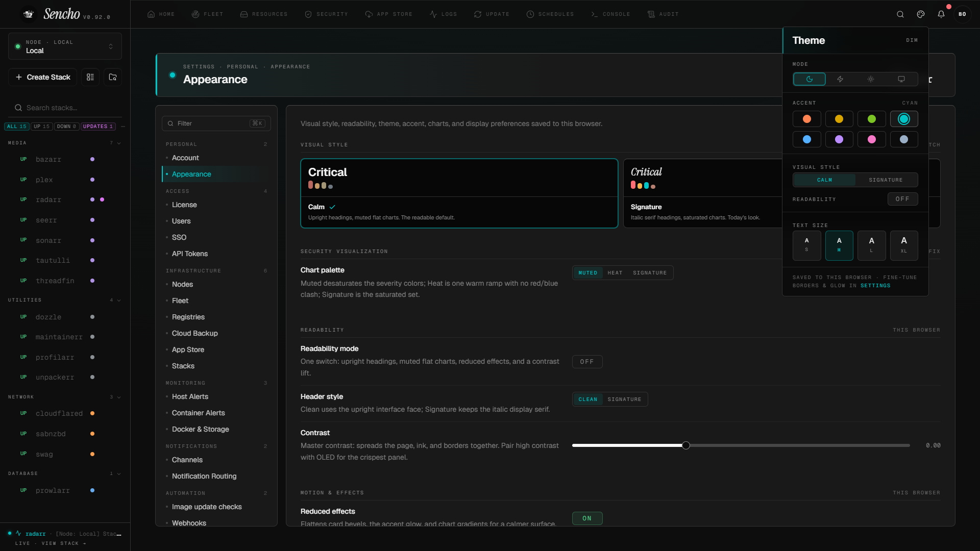Click the View Stack link at the bottom
The height and width of the screenshot is (551, 980).
tap(64, 543)
